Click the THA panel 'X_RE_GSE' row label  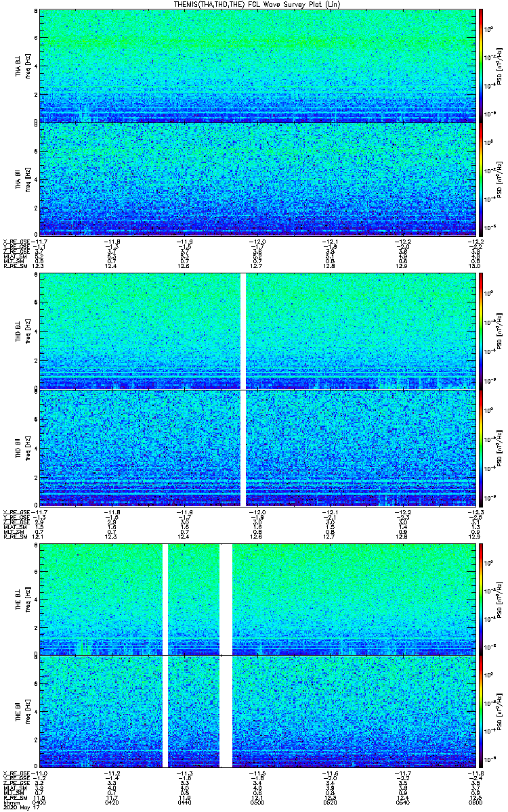16,241
